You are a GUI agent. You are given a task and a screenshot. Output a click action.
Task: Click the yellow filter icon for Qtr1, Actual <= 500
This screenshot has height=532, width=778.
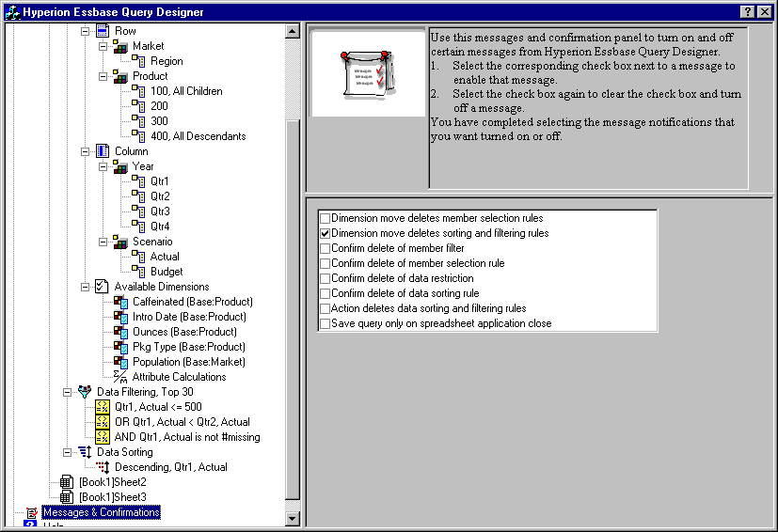pyautogui.click(x=103, y=407)
